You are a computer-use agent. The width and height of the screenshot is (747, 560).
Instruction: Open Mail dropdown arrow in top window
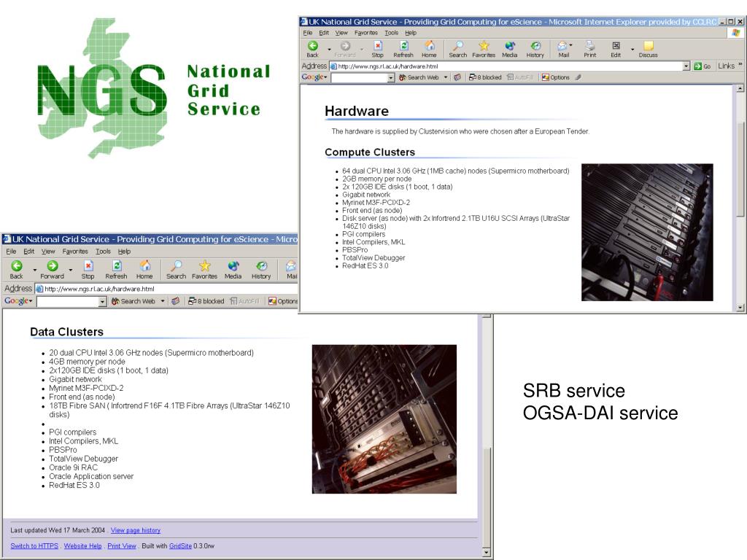point(570,45)
